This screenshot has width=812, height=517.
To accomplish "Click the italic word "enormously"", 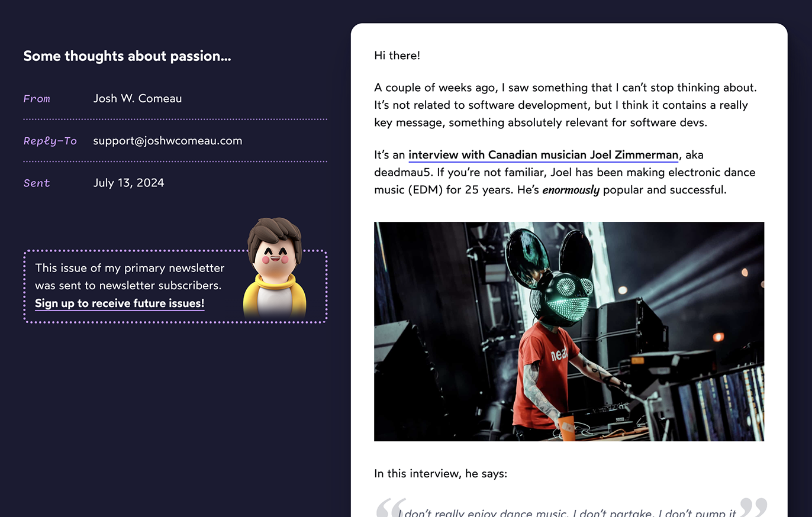I will pyautogui.click(x=571, y=190).
